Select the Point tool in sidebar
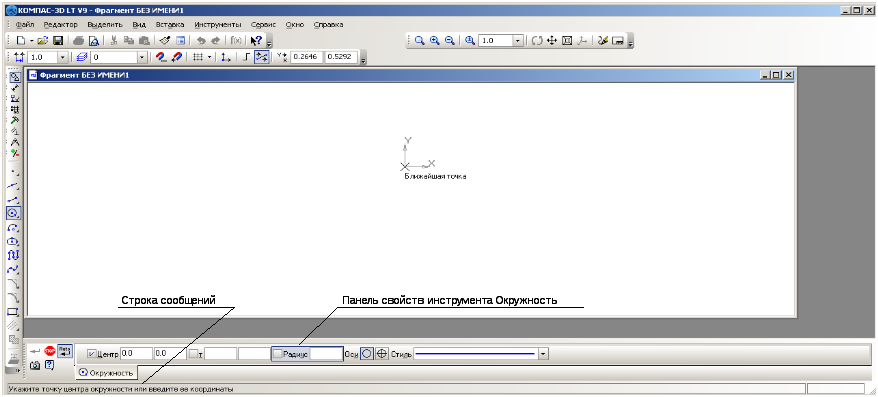 (x=14, y=172)
